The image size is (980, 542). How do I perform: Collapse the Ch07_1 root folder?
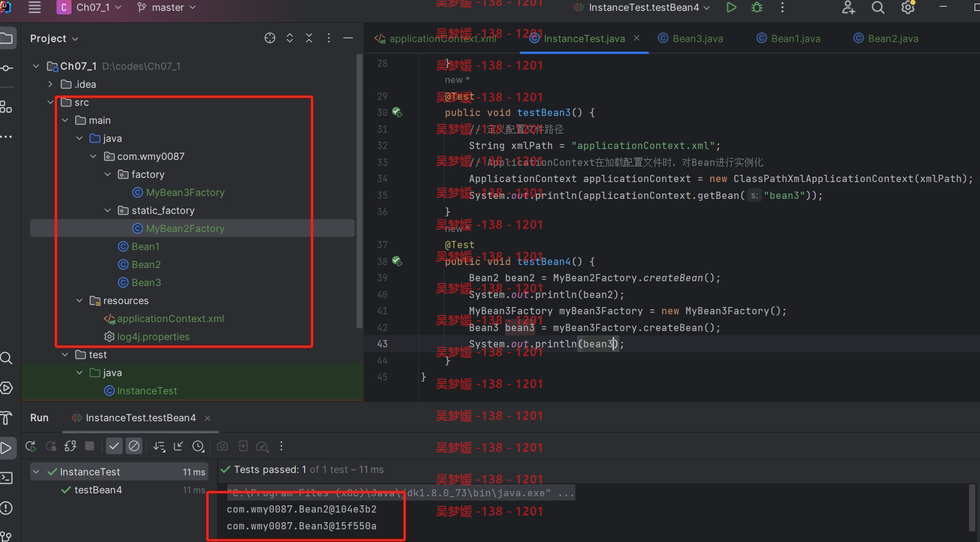36,66
